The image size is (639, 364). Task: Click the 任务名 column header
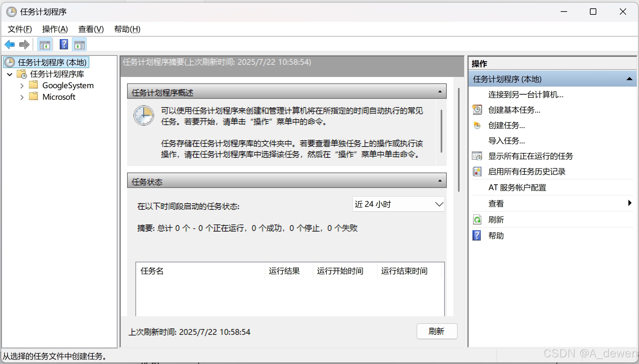(200, 271)
